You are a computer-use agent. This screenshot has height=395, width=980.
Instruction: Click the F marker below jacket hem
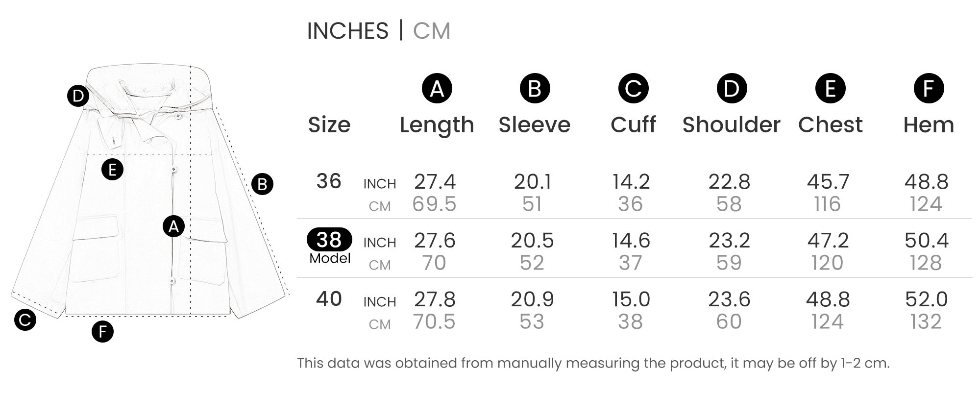(103, 332)
